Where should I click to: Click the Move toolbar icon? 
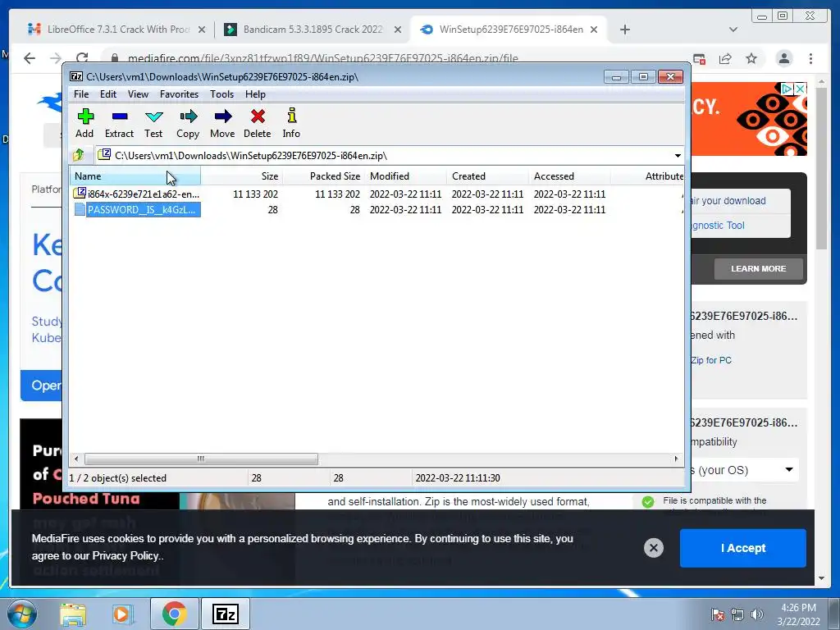click(x=222, y=123)
